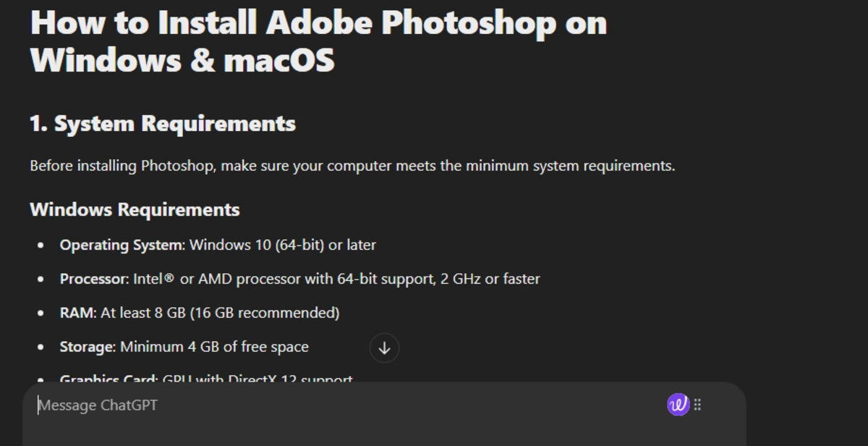Click the bold "RAM" label
This screenshot has height=446, width=868.
(77, 313)
